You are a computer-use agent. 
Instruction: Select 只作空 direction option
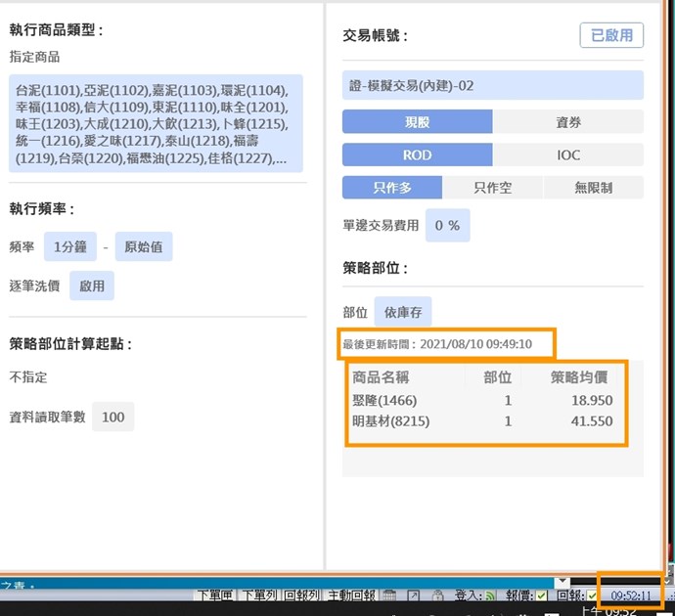[x=493, y=188]
